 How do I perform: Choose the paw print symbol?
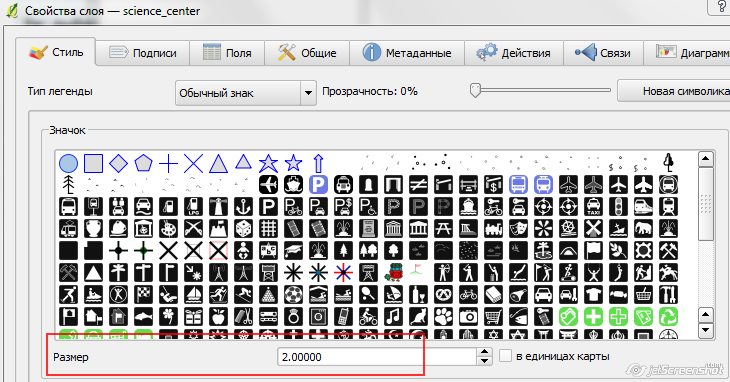[444, 317]
